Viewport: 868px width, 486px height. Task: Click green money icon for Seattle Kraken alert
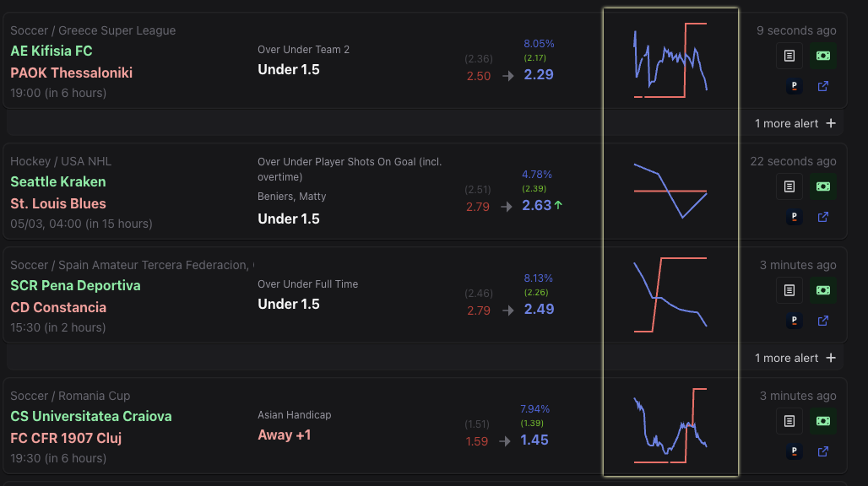tap(823, 186)
